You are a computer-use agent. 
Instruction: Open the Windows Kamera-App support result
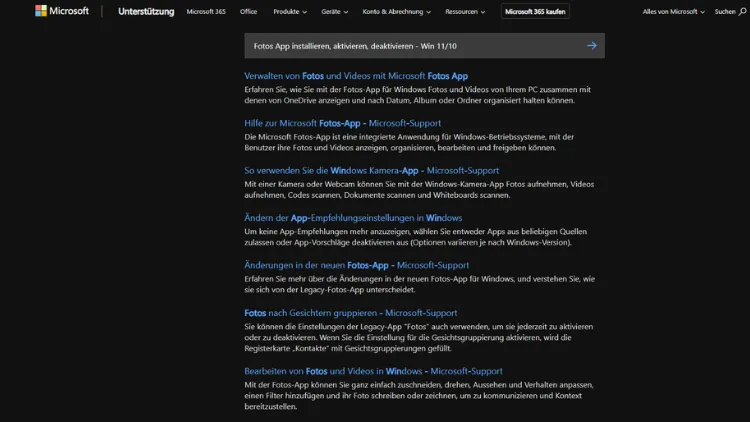pos(372,171)
